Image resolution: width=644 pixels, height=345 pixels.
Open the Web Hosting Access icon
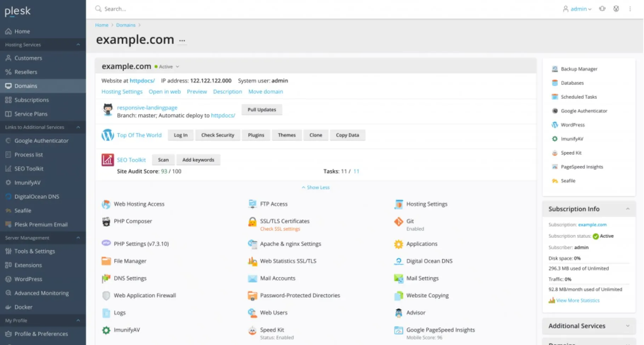[x=106, y=204]
